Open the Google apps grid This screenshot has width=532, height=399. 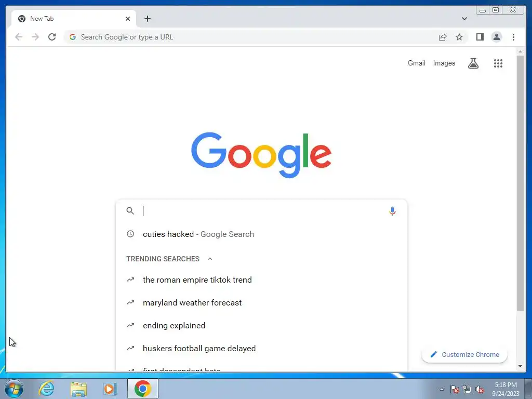pyautogui.click(x=498, y=63)
